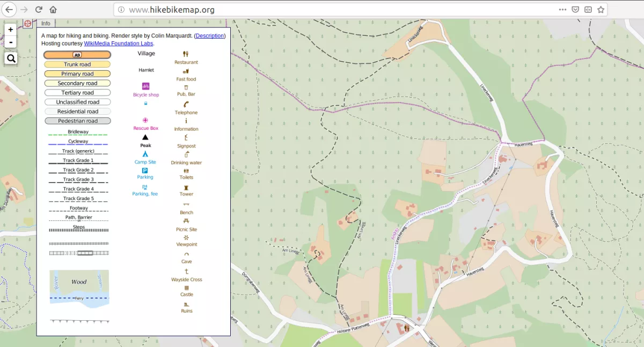Click the Parking fee symbol
The image size is (644, 347).
[145, 187]
